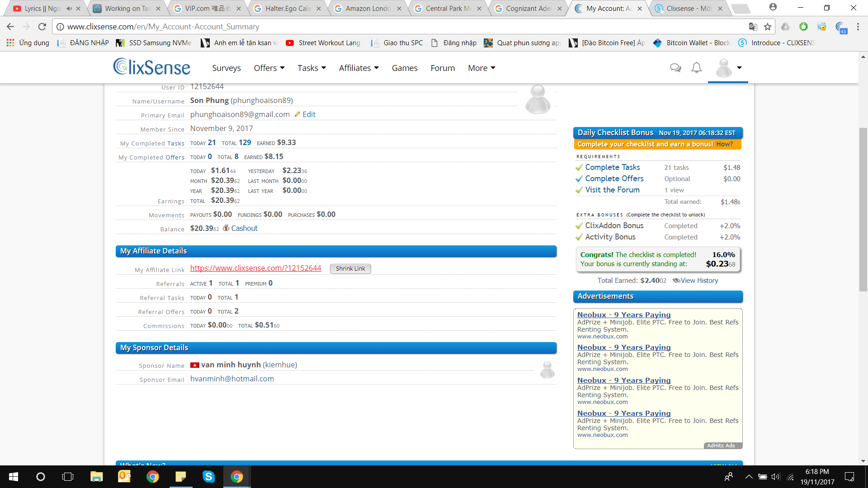Click the Complete Tasks checklist item

[612, 167]
